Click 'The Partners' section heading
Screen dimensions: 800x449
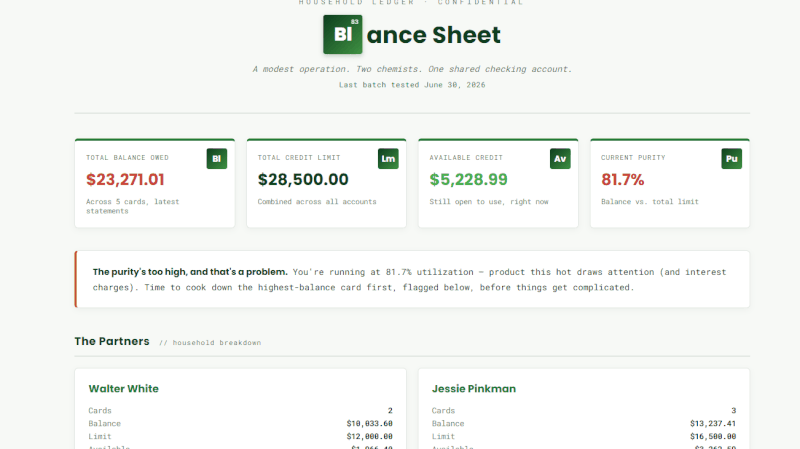click(x=112, y=341)
